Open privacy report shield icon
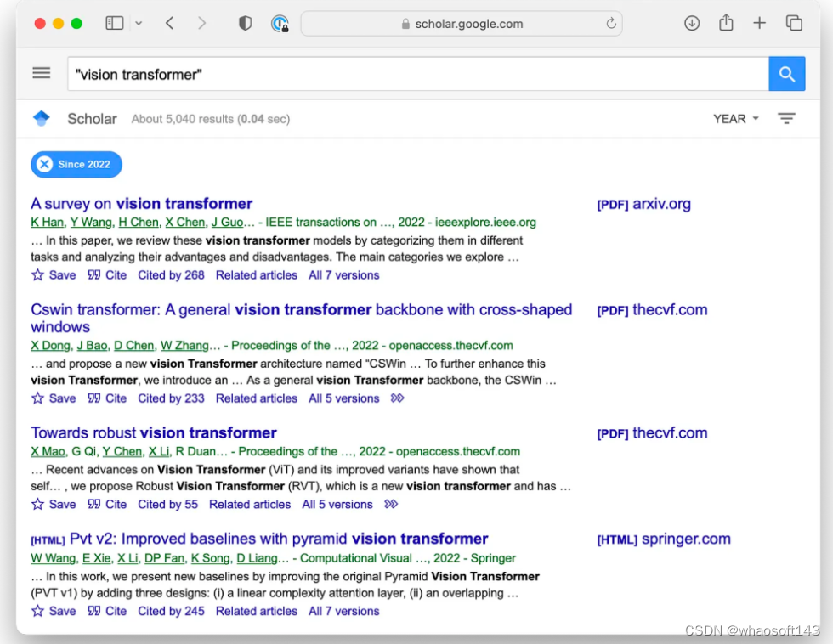Screen dimensions: 833x644 (x=245, y=23)
